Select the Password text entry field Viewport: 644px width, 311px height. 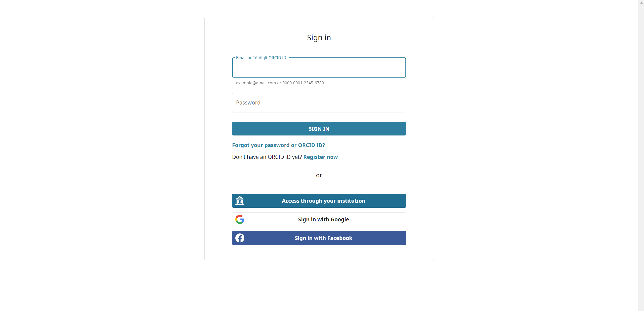pos(319,102)
